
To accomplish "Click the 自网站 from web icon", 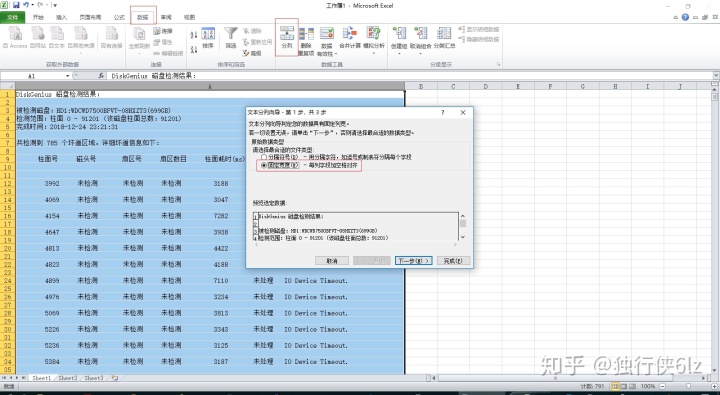I will 38,34.
